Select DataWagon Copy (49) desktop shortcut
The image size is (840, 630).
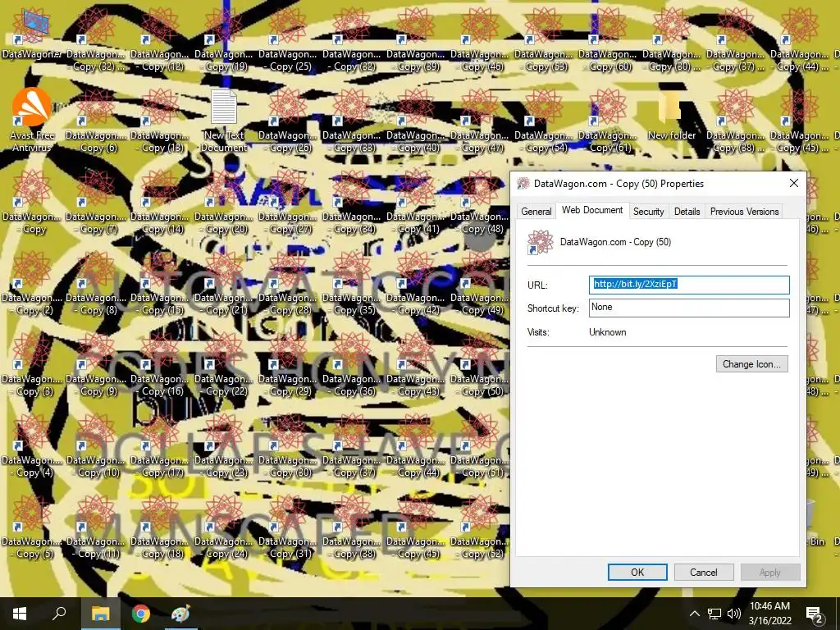(480, 282)
